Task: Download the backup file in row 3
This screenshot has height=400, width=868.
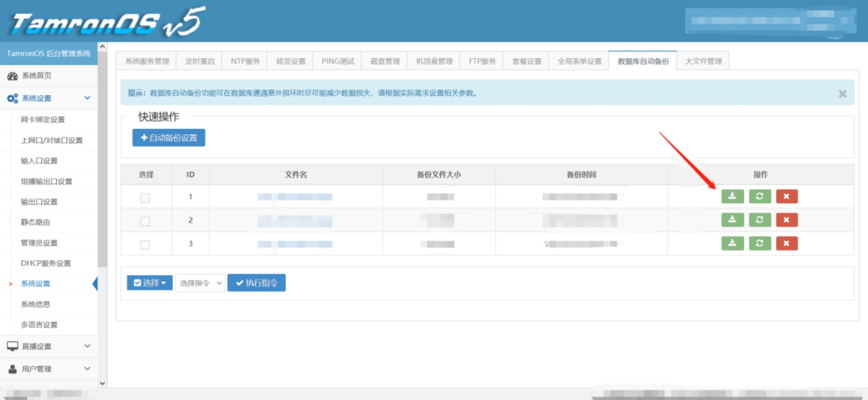Action: point(732,243)
